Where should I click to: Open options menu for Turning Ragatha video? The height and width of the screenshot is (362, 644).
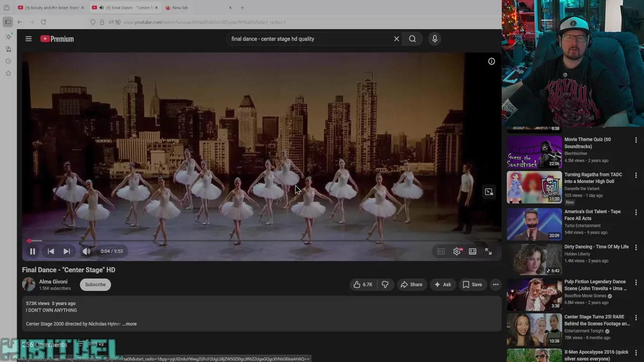click(x=636, y=175)
